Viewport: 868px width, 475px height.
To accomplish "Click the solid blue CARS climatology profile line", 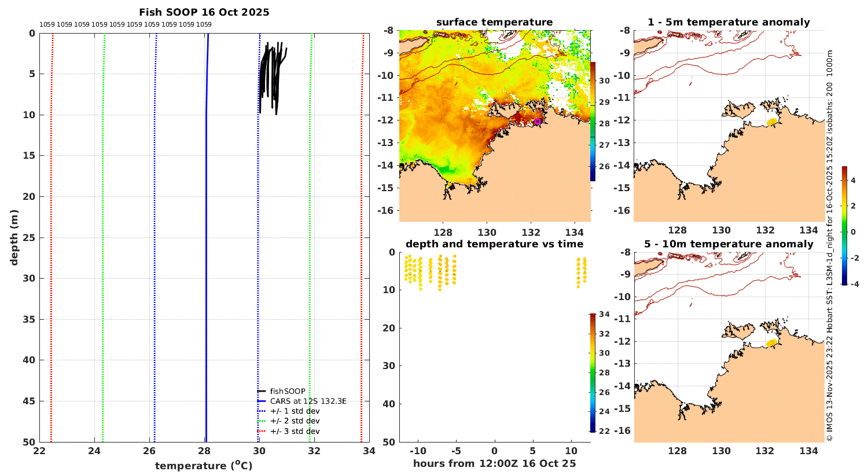I will click(207, 237).
